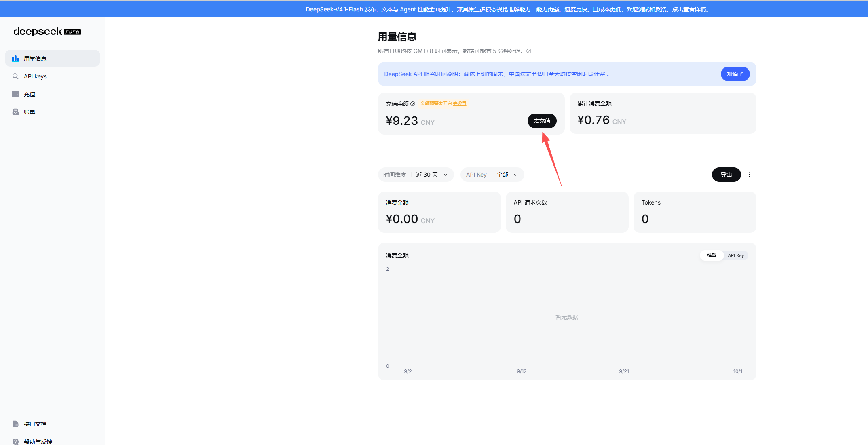Screen dimensions: 868x445
Task: Click the info icon after the delay note
Action: pyautogui.click(x=529, y=51)
